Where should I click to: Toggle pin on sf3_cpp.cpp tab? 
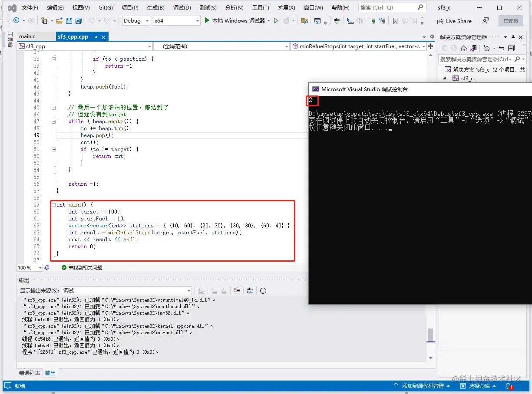click(95, 37)
